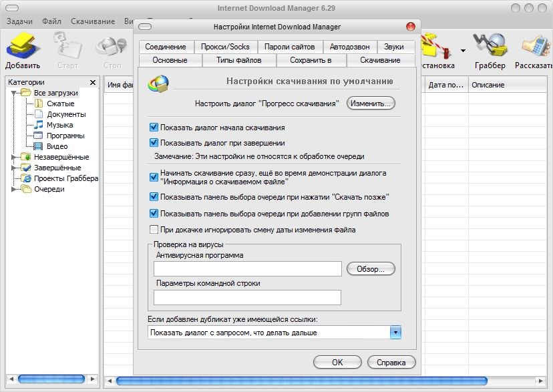Uncheck Показывать диалог при завершении
The height and width of the screenshot is (392, 553).
coord(154,142)
